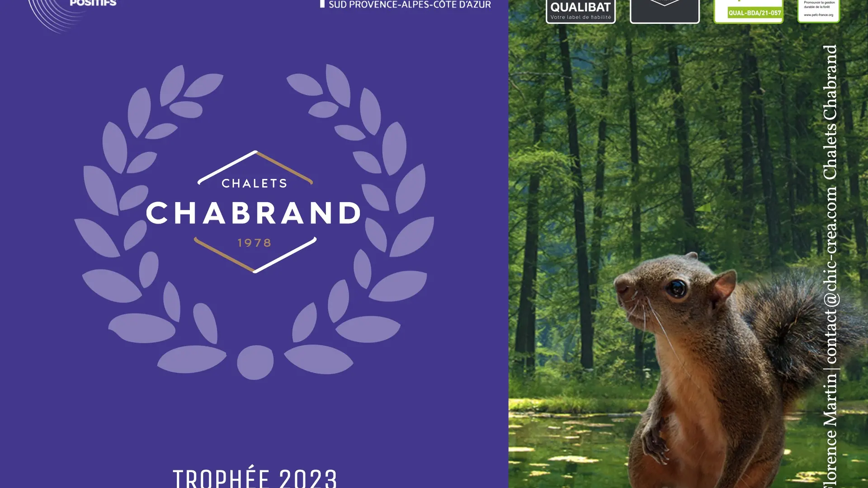Image resolution: width=868 pixels, height=488 pixels.
Task: Click the TROPHÉE 2023 title
Action: [x=255, y=478]
